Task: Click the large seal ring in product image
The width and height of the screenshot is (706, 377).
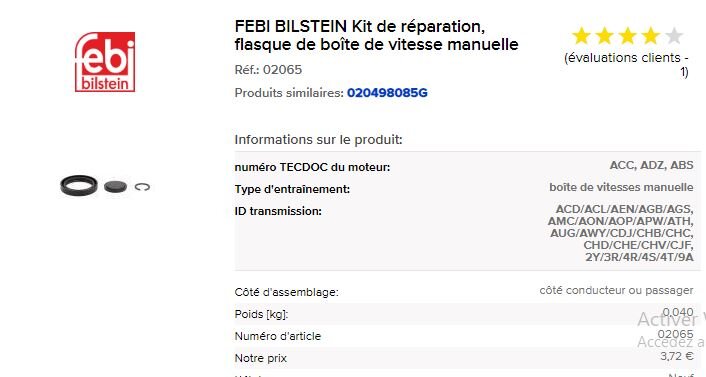Action: click(x=79, y=186)
